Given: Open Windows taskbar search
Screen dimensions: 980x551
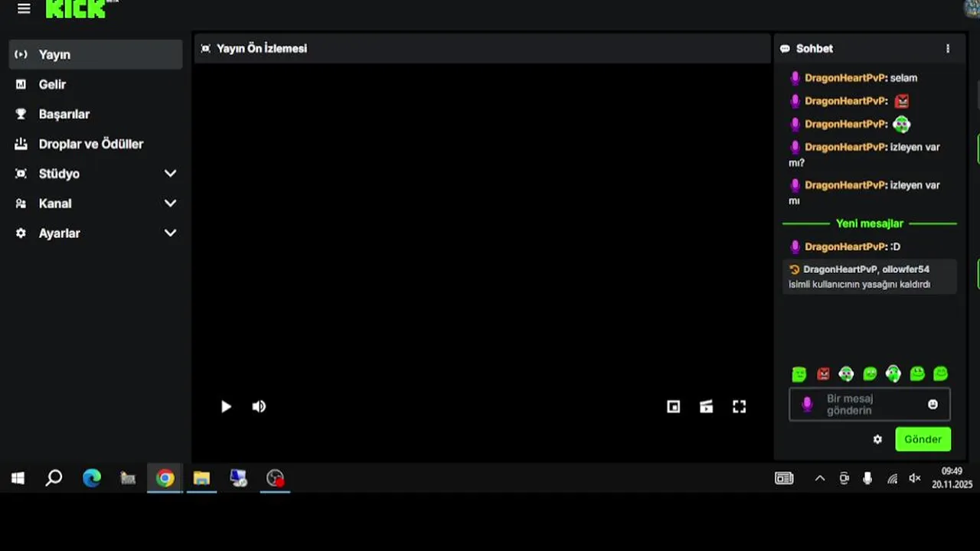Looking at the screenshot, I should 54,478.
